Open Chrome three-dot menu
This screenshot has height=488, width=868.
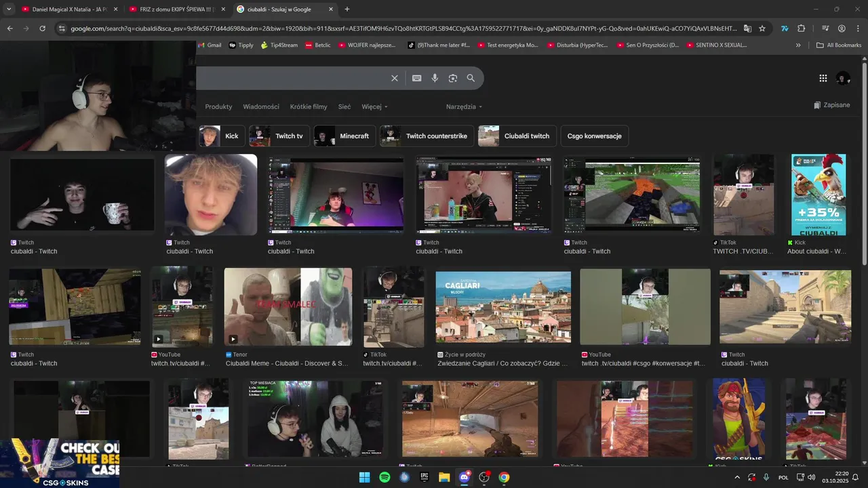point(857,28)
